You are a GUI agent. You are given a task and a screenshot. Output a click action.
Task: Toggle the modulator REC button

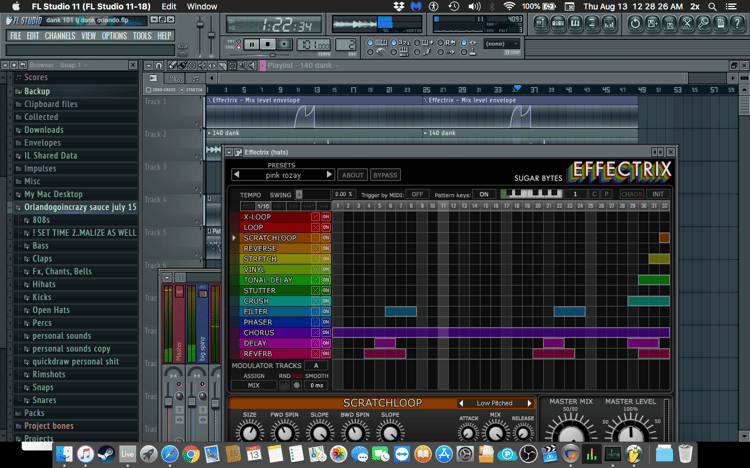point(297,385)
